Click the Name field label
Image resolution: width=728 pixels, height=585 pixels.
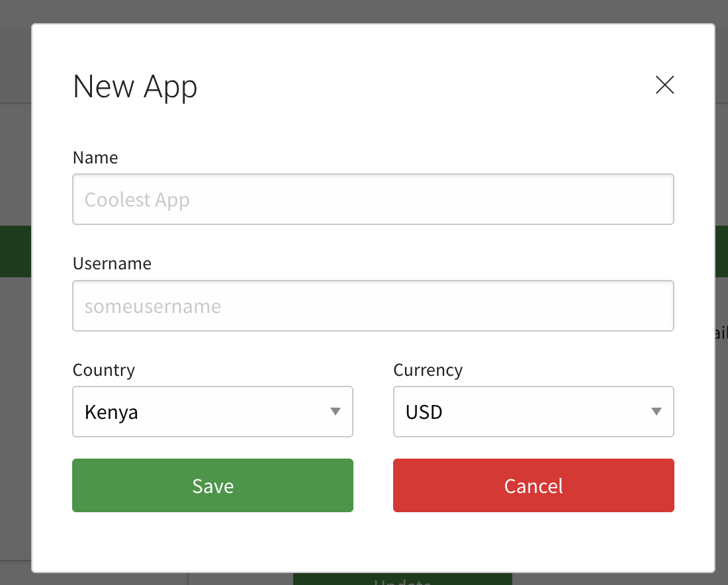tap(95, 157)
